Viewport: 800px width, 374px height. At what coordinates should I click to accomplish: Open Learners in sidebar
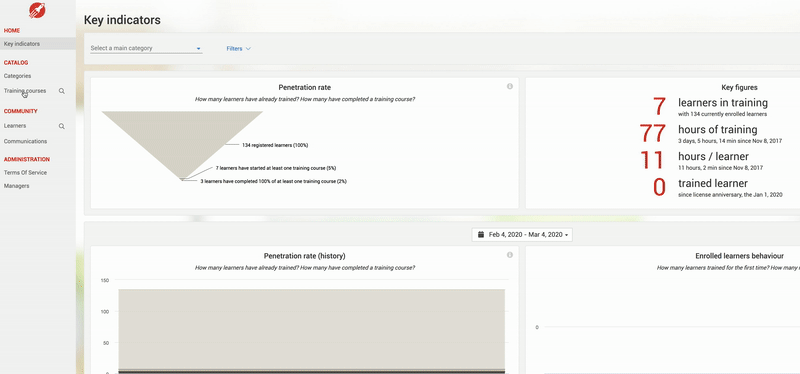coord(15,126)
